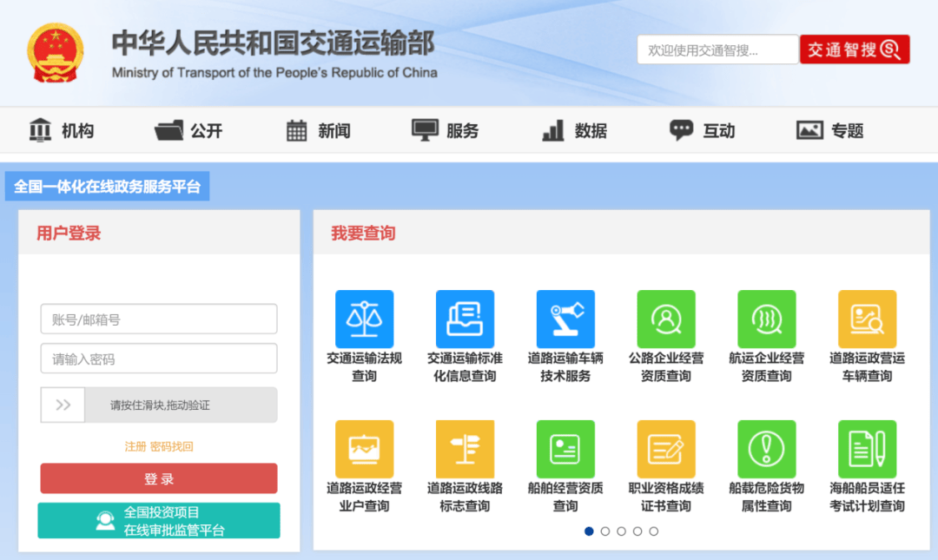Open 船载危险货物属性查询 icon

[x=766, y=449]
